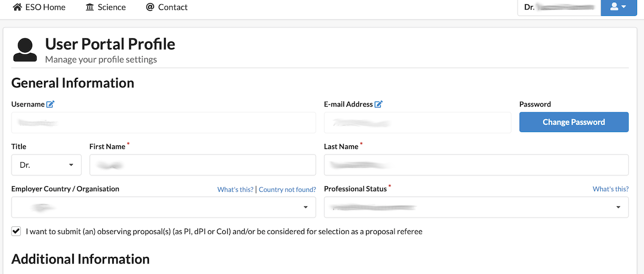Go to ESO Home in navigation
The image size is (644, 274).
(x=45, y=7)
